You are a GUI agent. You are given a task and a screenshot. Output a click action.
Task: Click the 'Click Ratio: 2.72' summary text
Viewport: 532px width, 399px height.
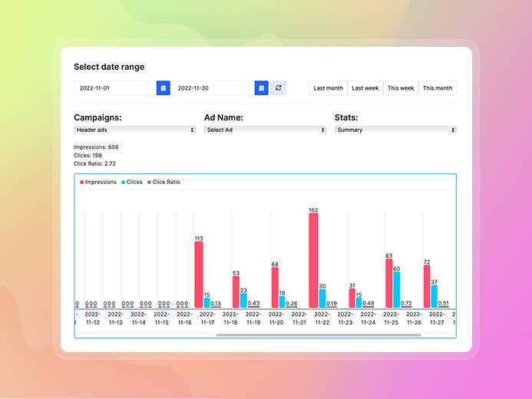94,163
